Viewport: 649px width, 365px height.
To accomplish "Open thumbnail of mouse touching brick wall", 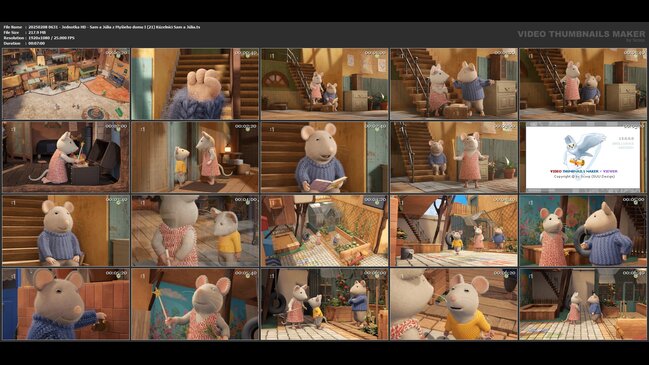I will pos(66,304).
